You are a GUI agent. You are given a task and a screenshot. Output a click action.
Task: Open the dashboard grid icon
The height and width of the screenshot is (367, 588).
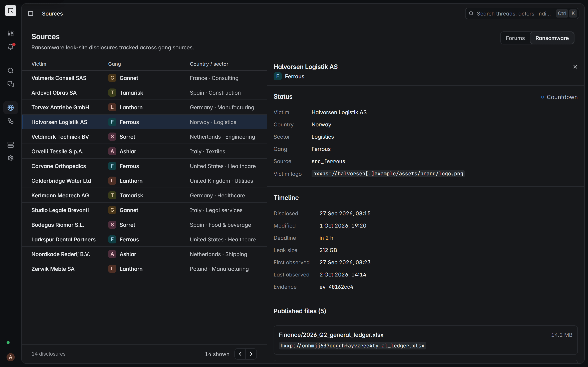tap(10, 33)
